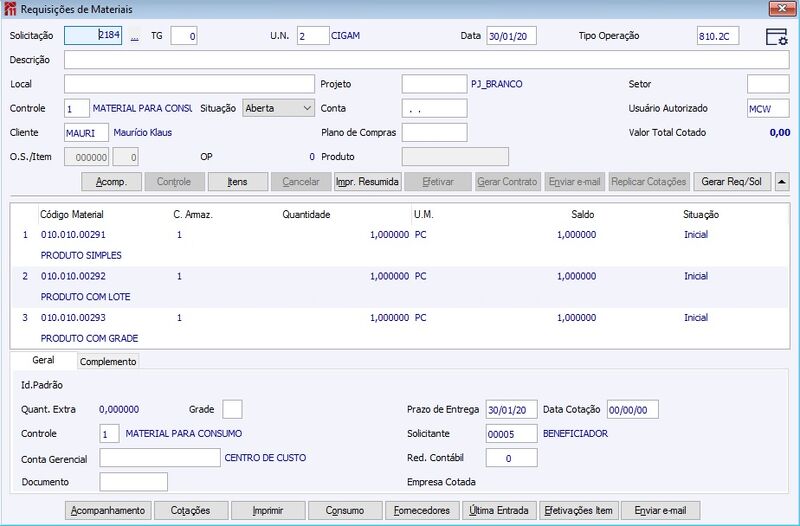Open Última Entrada
Screen dimensions: 800x526
pos(499,510)
